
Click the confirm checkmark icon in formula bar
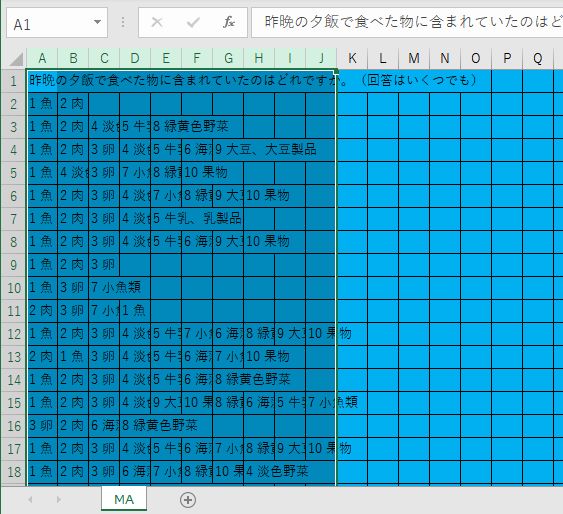pyautogui.click(x=193, y=22)
